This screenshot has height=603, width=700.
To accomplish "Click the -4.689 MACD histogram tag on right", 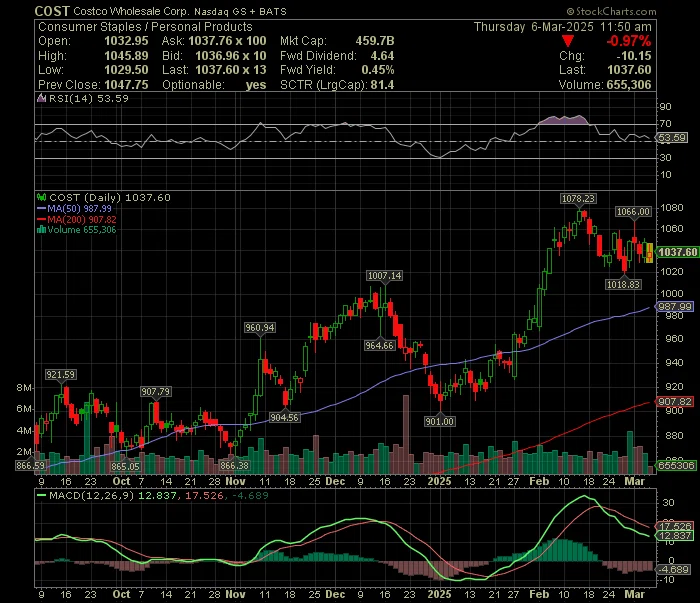I will 675,570.
